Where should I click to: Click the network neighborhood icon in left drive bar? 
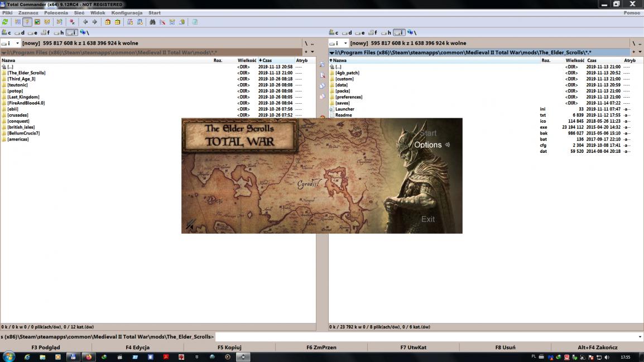(83, 33)
